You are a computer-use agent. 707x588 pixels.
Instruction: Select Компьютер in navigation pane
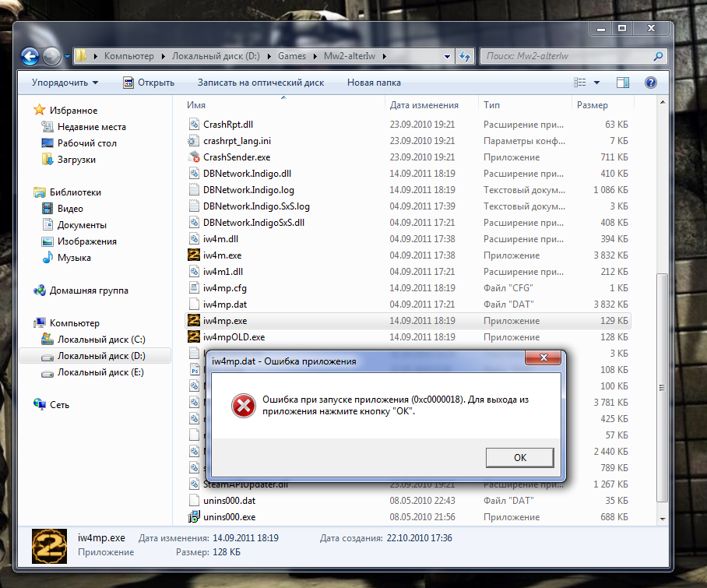click(x=75, y=323)
